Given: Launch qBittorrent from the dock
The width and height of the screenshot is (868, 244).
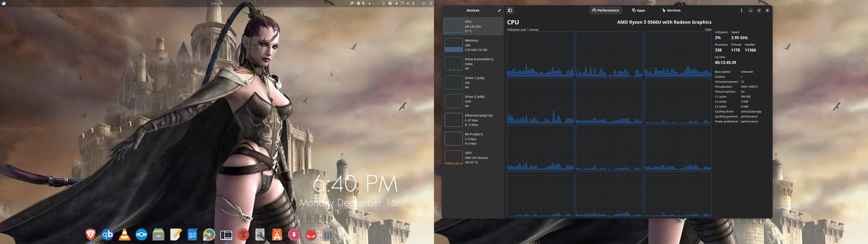Looking at the screenshot, I should [108, 234].
